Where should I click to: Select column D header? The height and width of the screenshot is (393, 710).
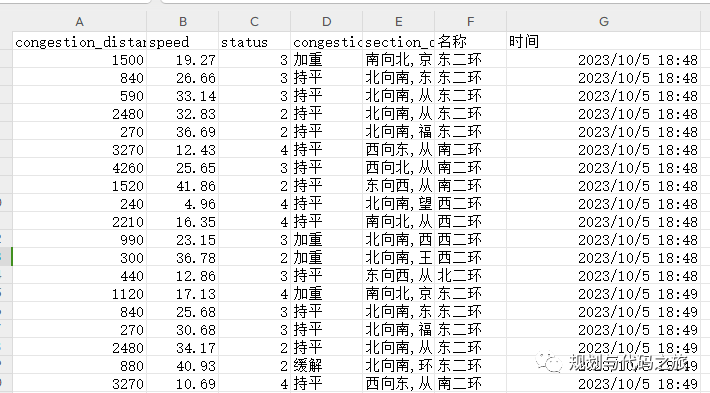(326, 21)
